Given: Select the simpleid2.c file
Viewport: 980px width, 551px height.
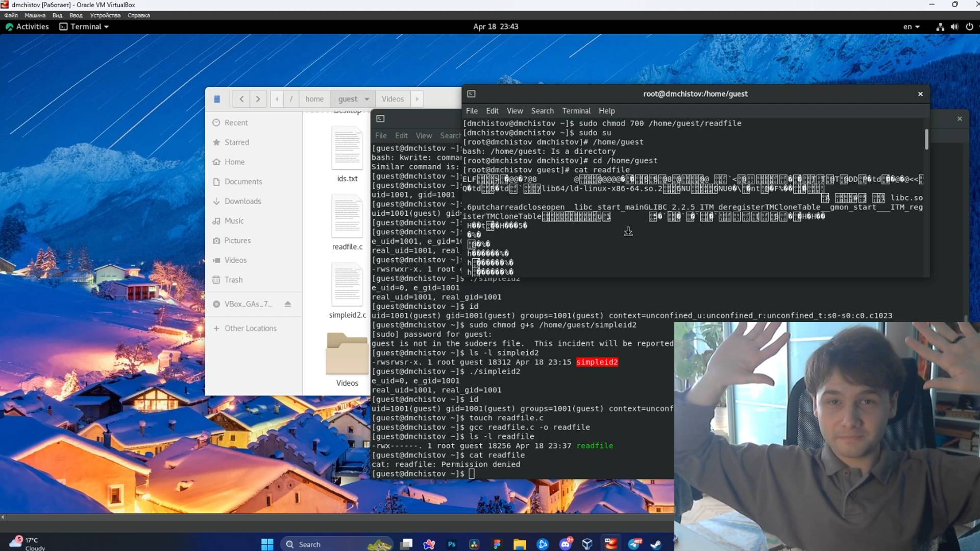Looking at the screenshot, I should (347, 291).
